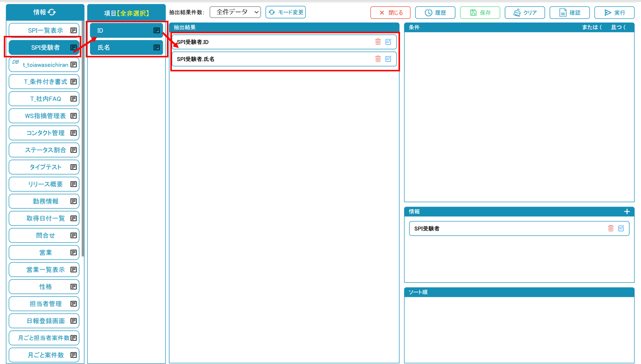Viewport: 641px width, 364px height.
Task: Click the detail icon on SPI一覧表示 row
Action: click(74, 30)
